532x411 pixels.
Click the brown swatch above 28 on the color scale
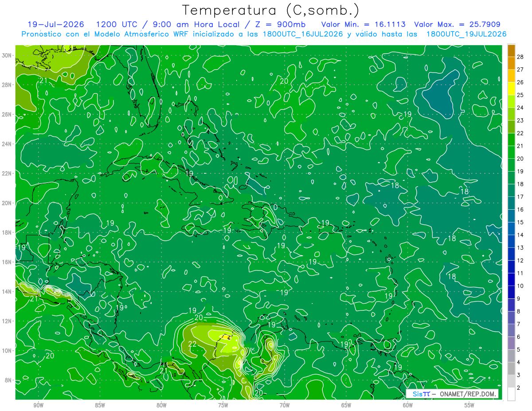(x=511, y=50)
